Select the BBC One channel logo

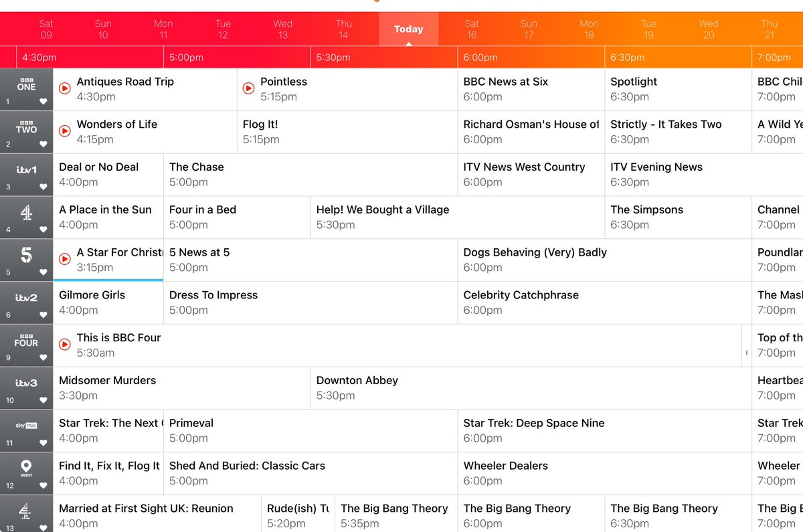(26, 84)
